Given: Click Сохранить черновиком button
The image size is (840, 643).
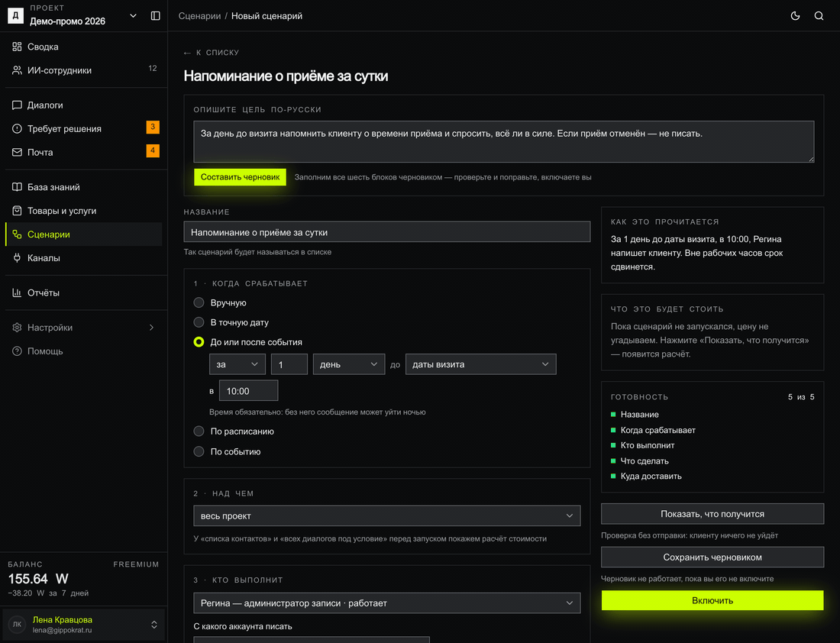Looking at the screenshot, I should tap(712, 557).
